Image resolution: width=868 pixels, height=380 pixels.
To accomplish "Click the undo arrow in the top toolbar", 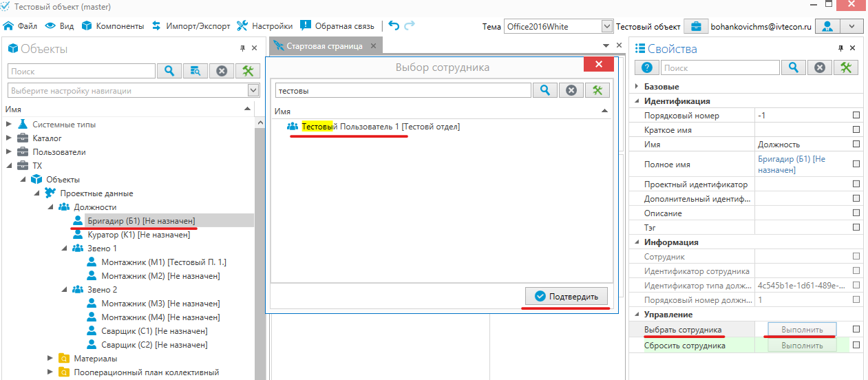I will tap(394, 26).
